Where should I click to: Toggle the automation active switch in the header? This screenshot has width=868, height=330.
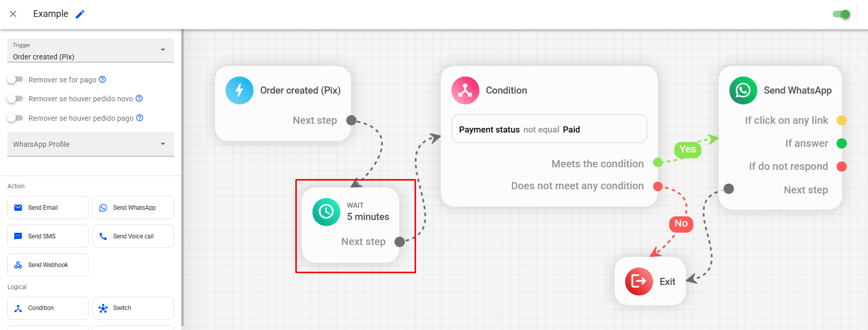point(841,14)
